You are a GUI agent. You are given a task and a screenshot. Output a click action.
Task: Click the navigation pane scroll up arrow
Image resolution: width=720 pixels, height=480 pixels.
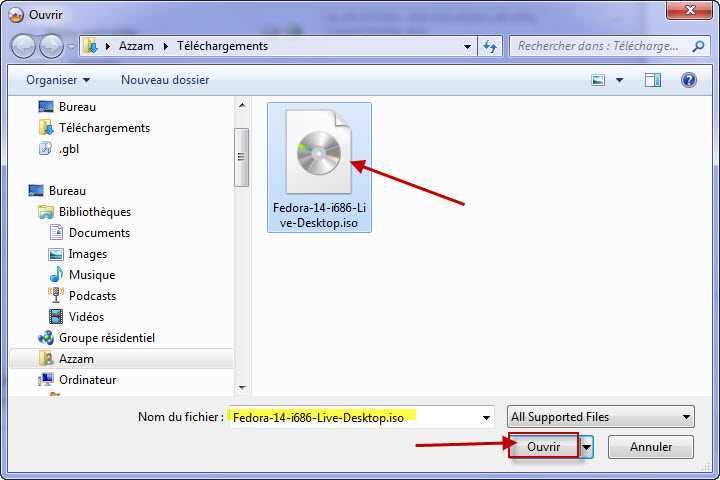(242, 106)
